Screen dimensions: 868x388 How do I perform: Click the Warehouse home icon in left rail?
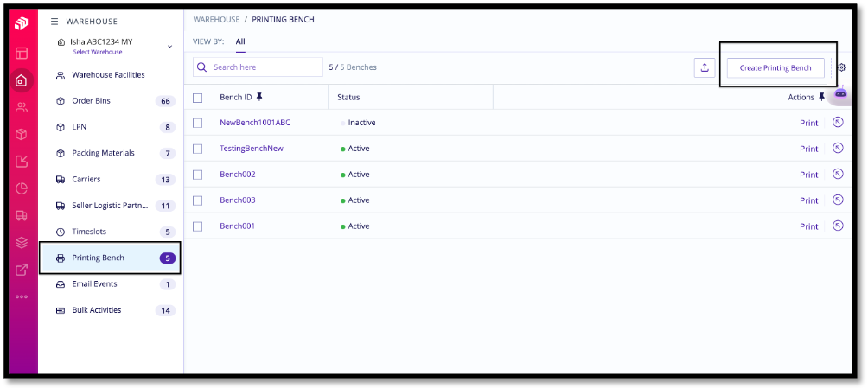tap(21, 81)
